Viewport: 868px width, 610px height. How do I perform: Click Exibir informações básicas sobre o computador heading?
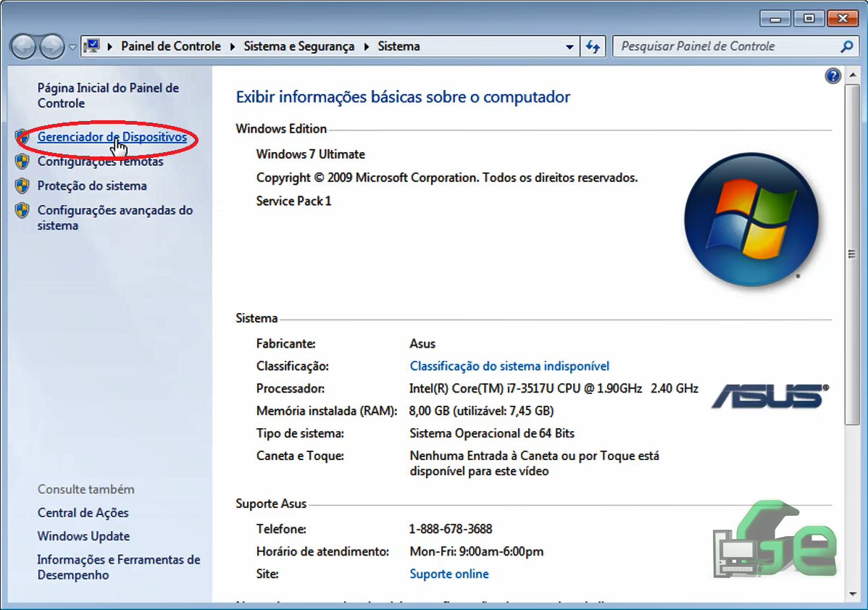click(403, 97)
